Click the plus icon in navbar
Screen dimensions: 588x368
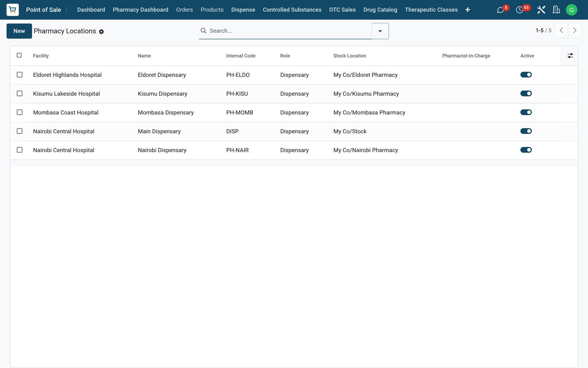coord(467,10)
